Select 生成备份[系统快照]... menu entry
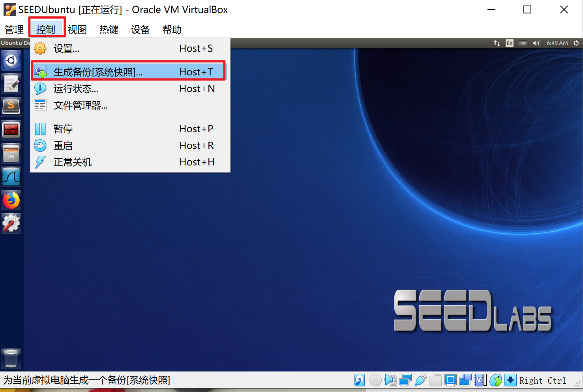Viewport: 583px width, 392px height. tap(130, 72)
